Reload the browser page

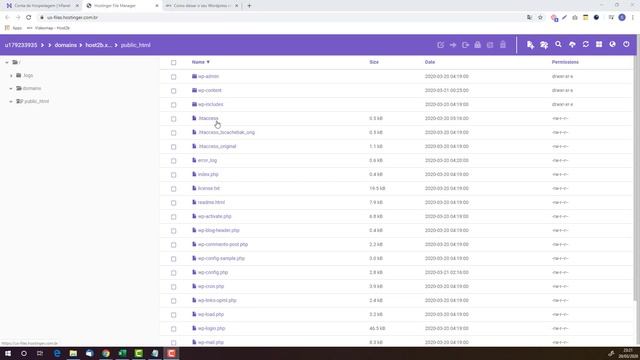[x=29, y=18]
